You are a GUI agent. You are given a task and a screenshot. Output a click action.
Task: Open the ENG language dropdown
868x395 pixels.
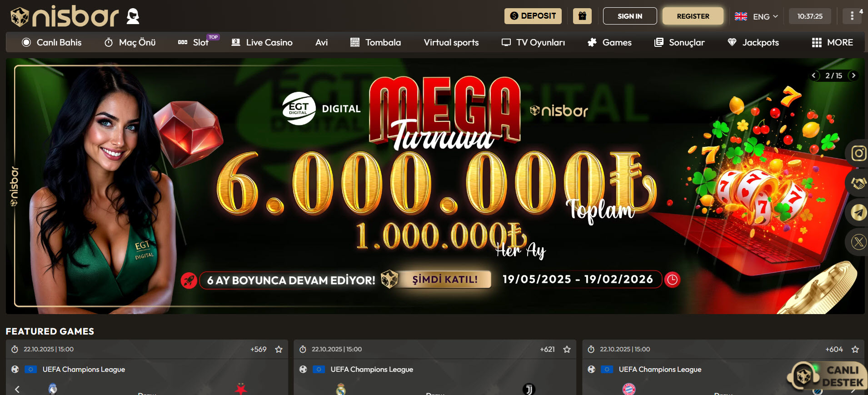click(x=757, y=16)
